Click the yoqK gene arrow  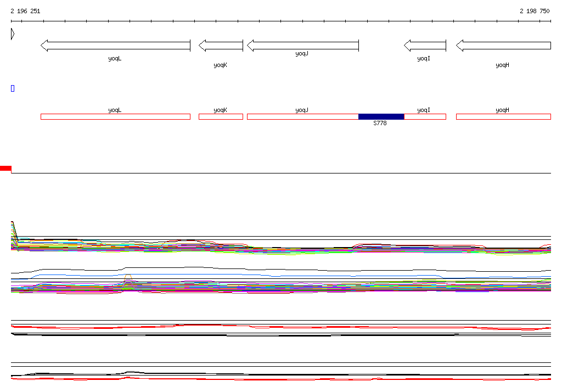[221, 46]
